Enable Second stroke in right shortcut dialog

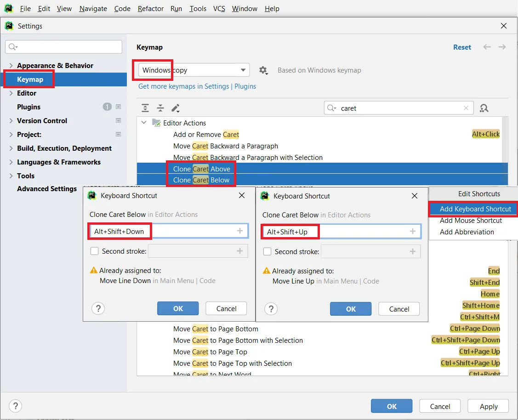click(267, 252)
